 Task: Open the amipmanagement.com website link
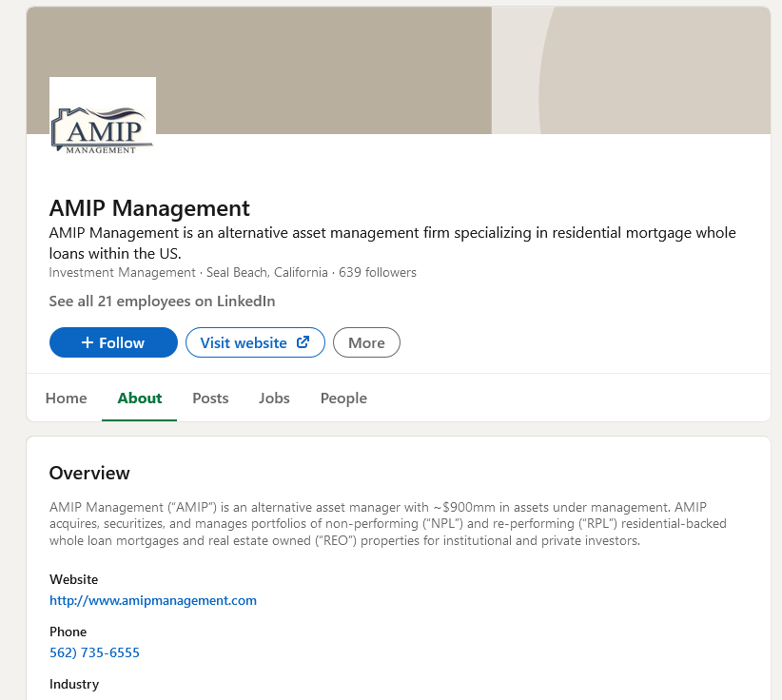pyautogui.click(x=153, y=600)
